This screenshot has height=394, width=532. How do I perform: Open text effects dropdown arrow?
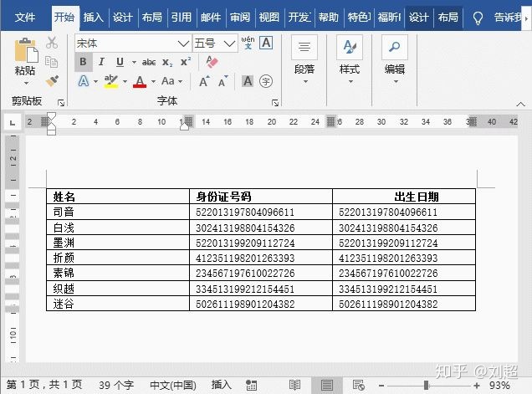pyautogui.click(x=95, y=82)
